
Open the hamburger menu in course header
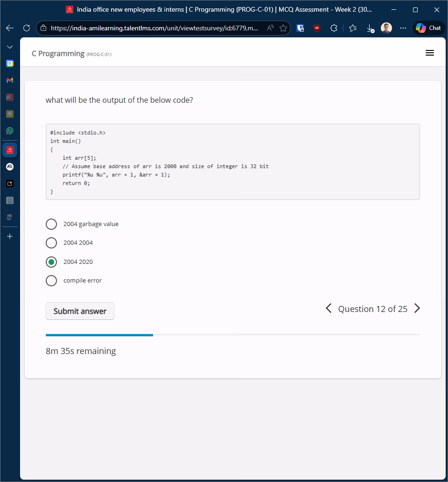(430, 53)
